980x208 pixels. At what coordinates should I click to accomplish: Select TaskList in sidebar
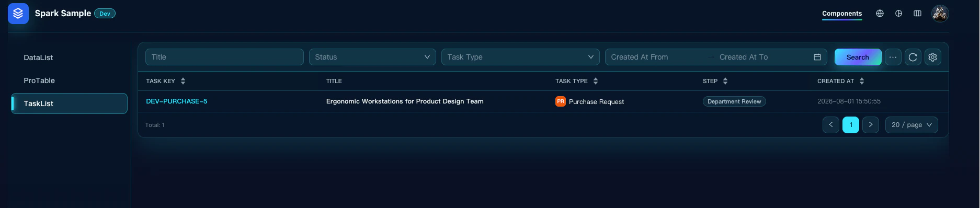tap(69, 103)
